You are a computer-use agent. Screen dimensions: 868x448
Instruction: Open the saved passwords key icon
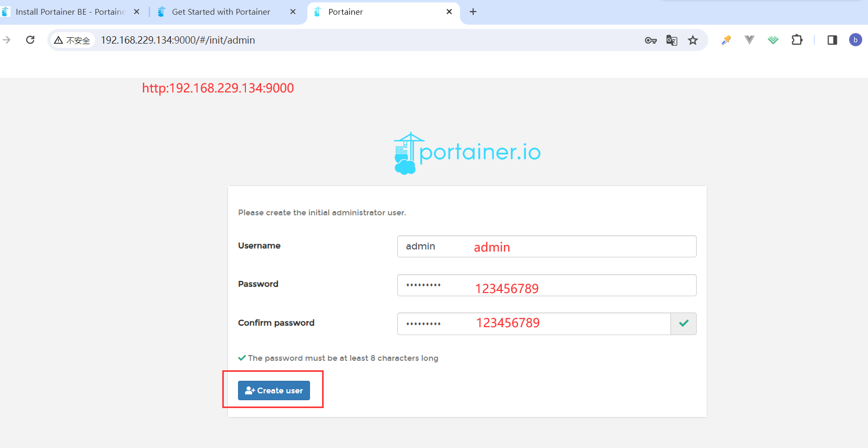[650, 40]
